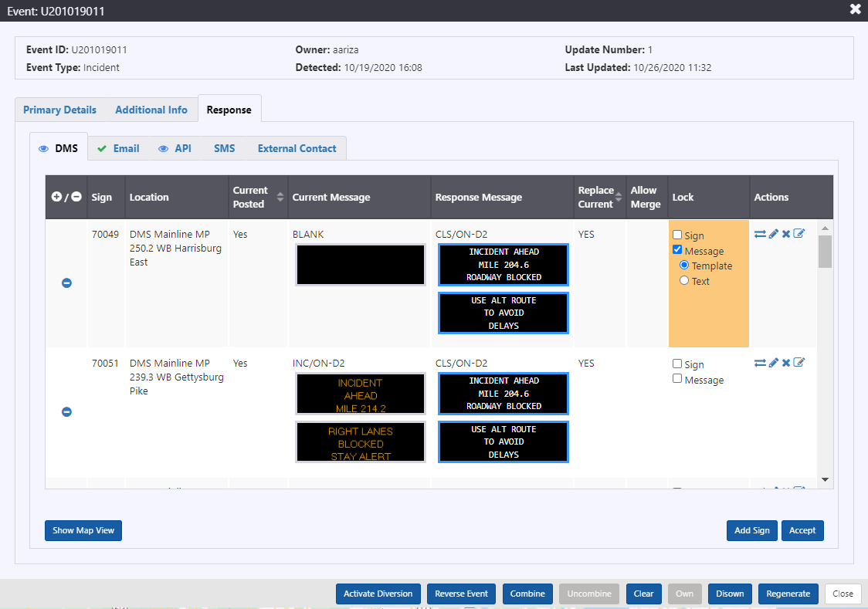
Task: Check the Sign lock for 70049
Action: pos(677,235)
